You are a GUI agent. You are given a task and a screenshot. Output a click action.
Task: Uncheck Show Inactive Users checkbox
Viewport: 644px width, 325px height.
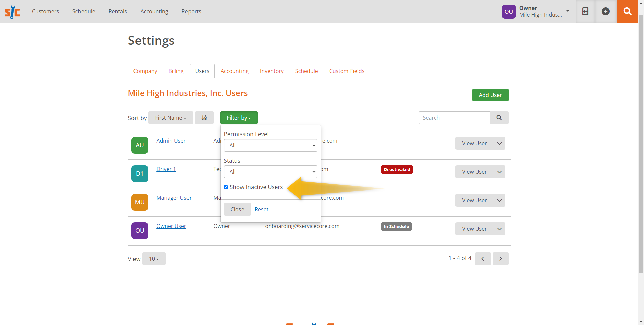(x=226, y=187)
